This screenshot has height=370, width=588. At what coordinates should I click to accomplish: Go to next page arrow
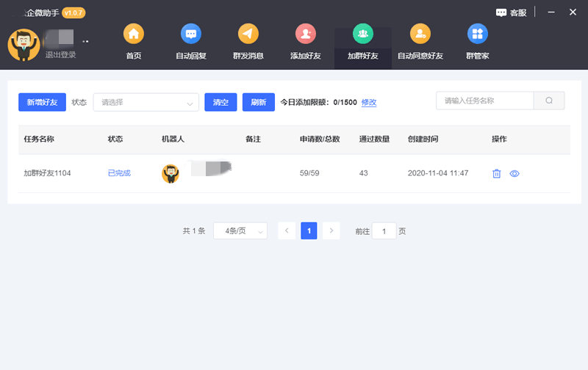click(331, 231)
